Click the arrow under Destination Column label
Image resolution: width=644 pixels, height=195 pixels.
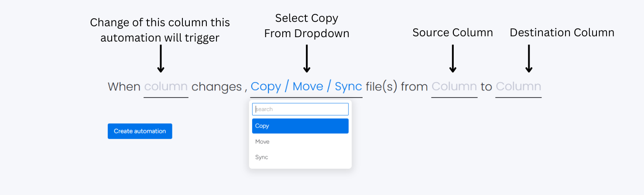[x=529, y=58]
